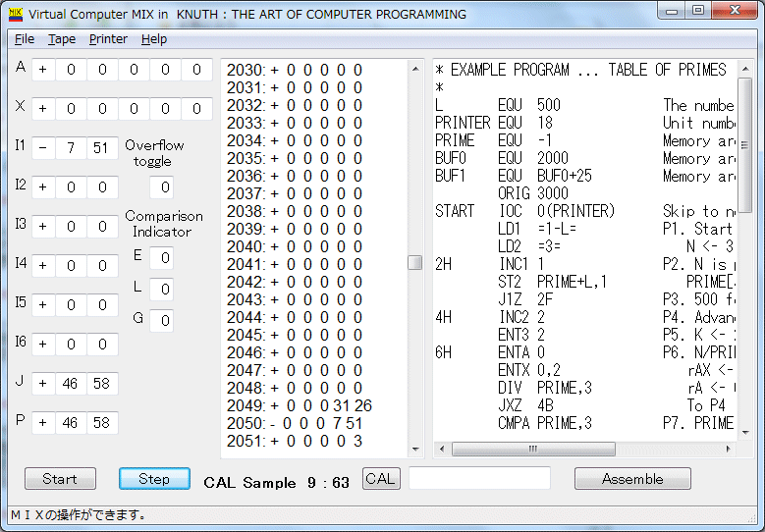The image size is (765, 532).
Task: Click source line 'DIV PRIME,3'
Action: coord(545,388)
